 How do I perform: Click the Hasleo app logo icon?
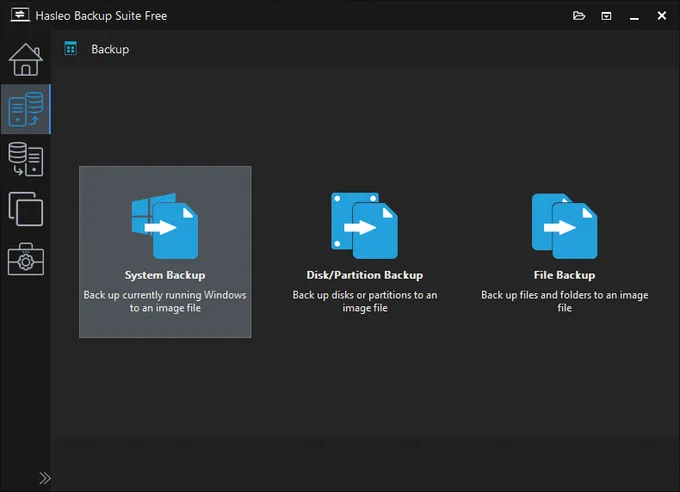(x=20, y=15)
